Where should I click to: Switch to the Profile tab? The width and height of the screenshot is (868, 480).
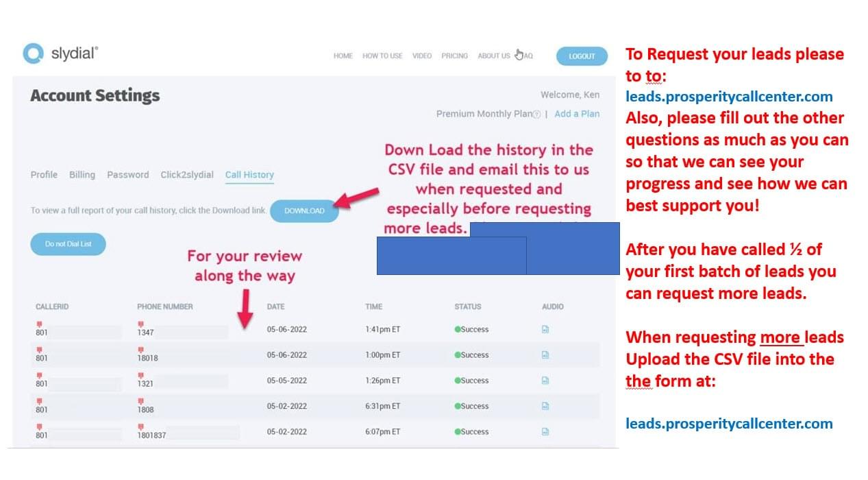click(44, 175)
